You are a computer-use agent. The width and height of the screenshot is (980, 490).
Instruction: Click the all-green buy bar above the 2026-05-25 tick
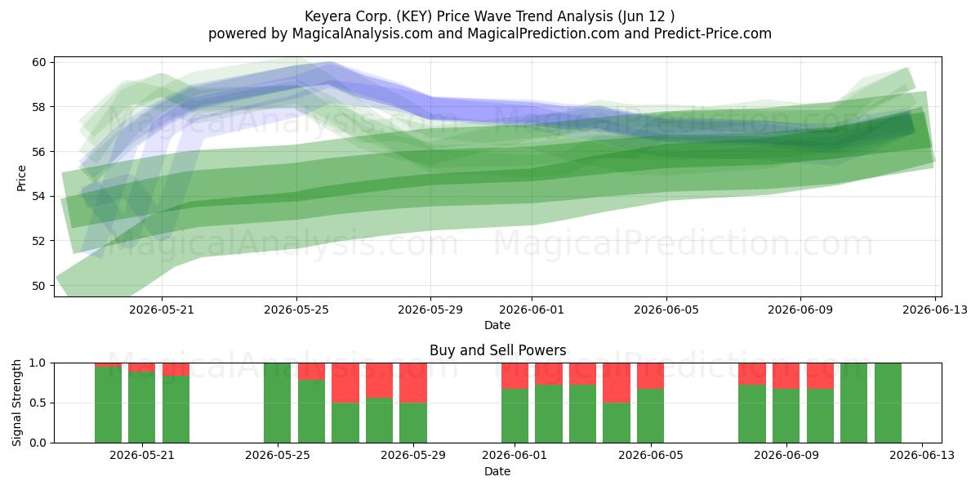(x=278, y=403)
